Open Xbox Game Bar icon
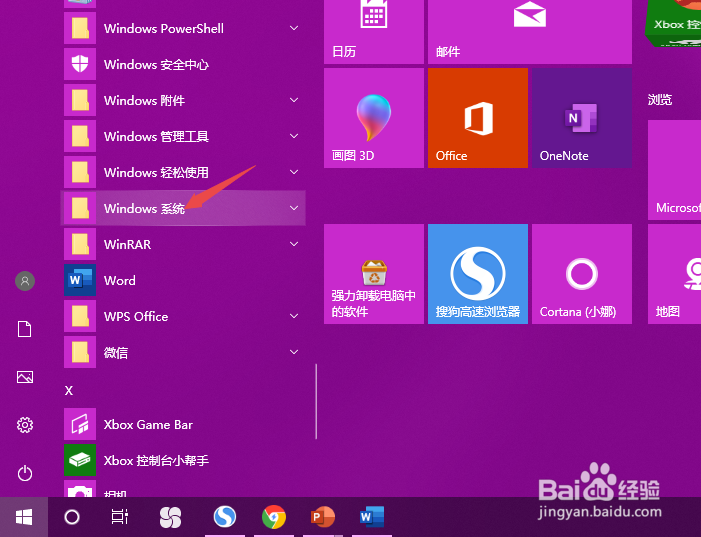Viewport: 701px width, 537px height. pos(80,424)
